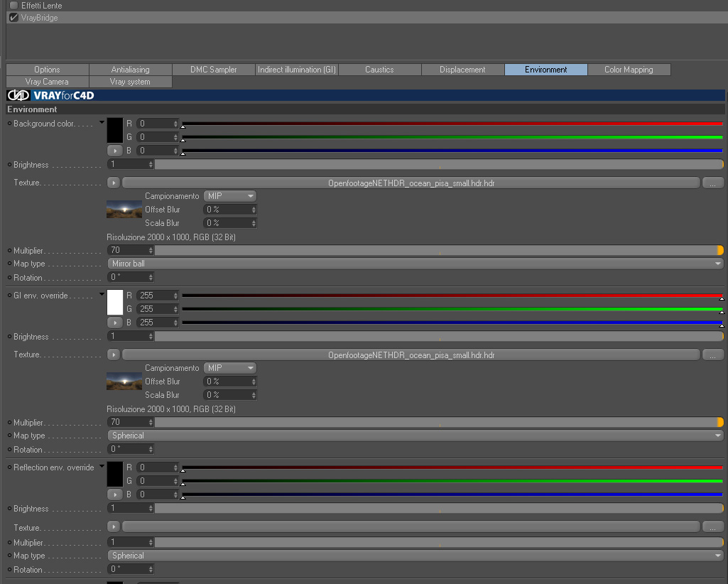Click the arrow button beside GI env Texture
Image resolution: width=728 pixels, height=584 pixels.
114,355
